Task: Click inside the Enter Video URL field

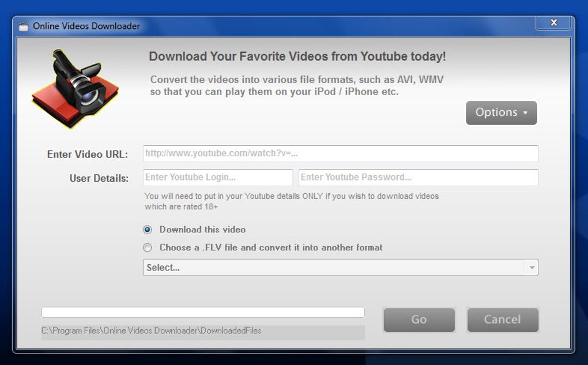Action: [x=341, y=153]
